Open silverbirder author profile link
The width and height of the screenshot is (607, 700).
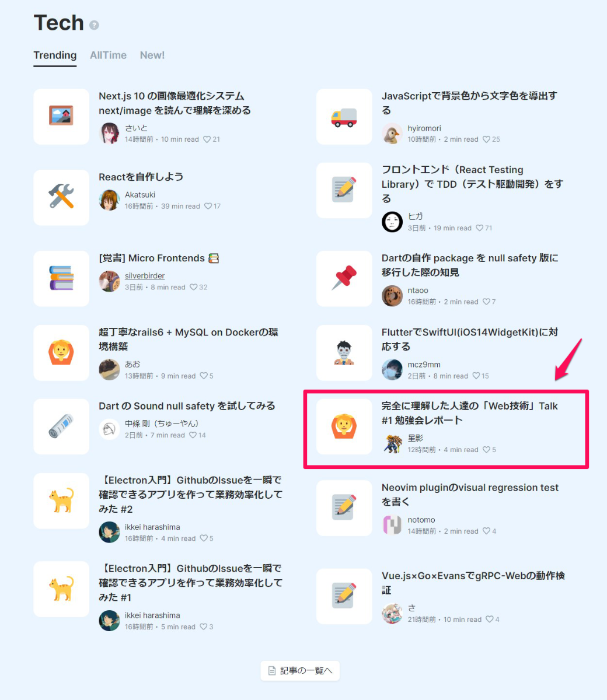click(x=145, y=276)
